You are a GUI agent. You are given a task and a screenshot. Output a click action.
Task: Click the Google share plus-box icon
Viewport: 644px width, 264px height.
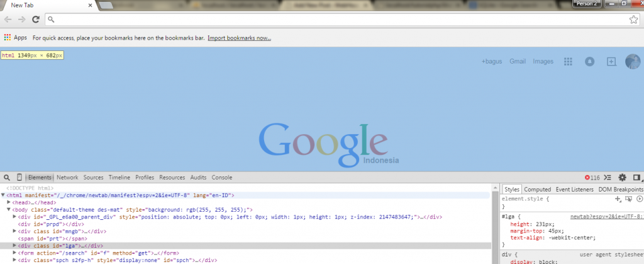tap(611, 62)
